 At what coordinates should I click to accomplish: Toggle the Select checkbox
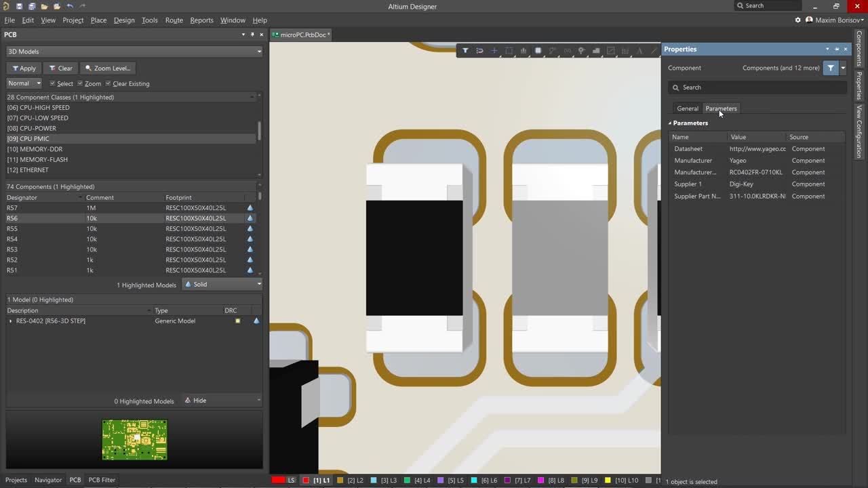pos(53,83)
